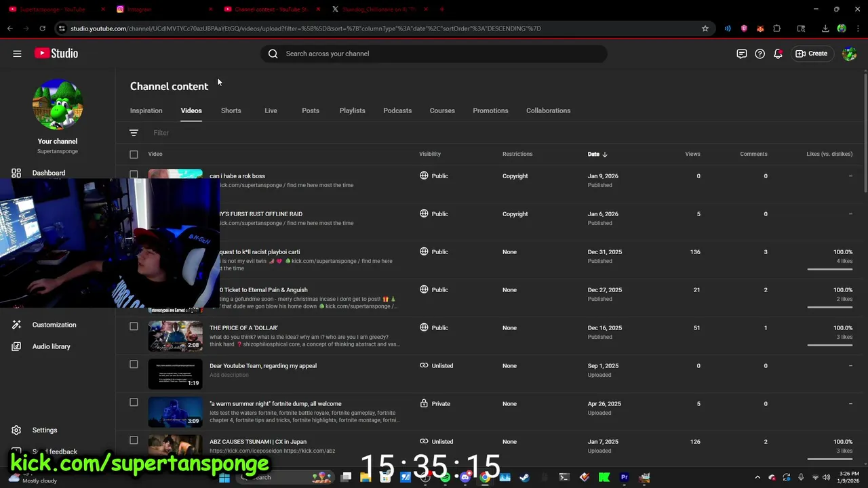Change Unlisted visibility on 'Dear Youtube Team' video
This screenshot has width=868, height=488.
[436, 365]
